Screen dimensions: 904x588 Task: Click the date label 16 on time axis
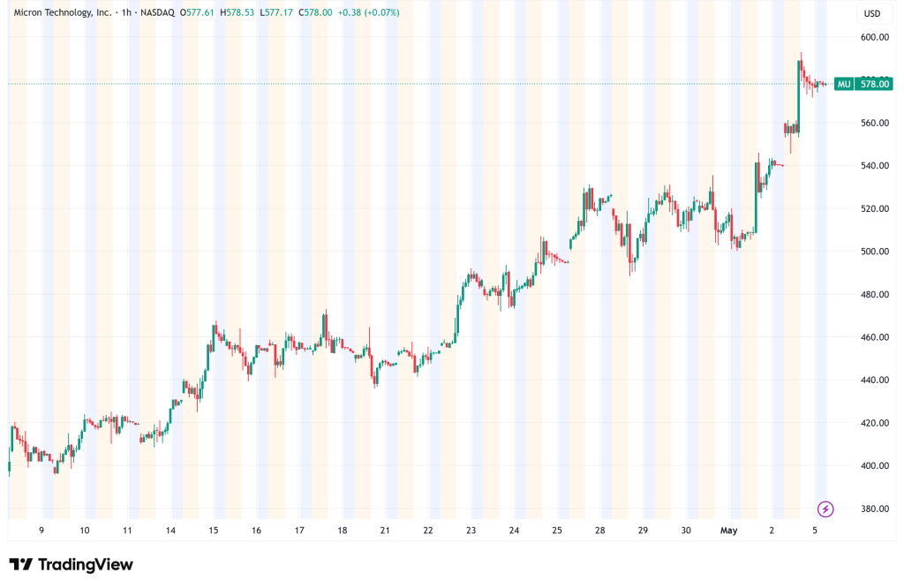pyautogui.click(x=257, y=531)
